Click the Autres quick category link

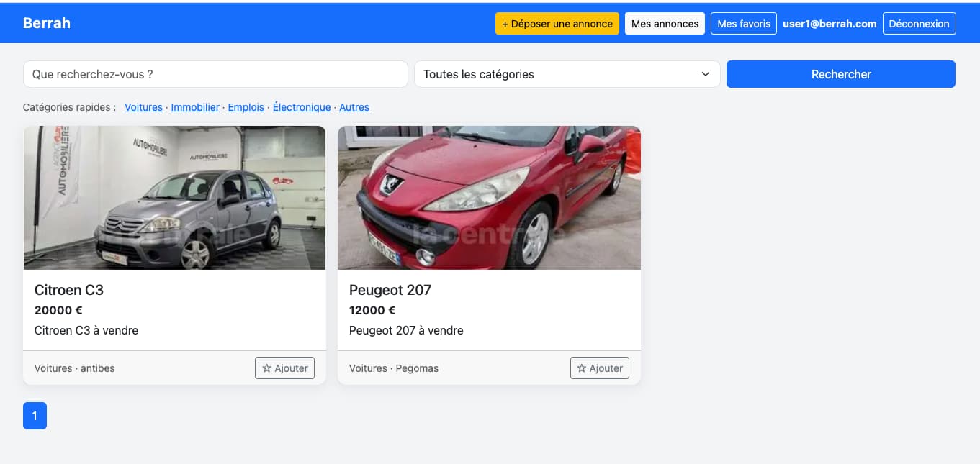click(354, 107)
